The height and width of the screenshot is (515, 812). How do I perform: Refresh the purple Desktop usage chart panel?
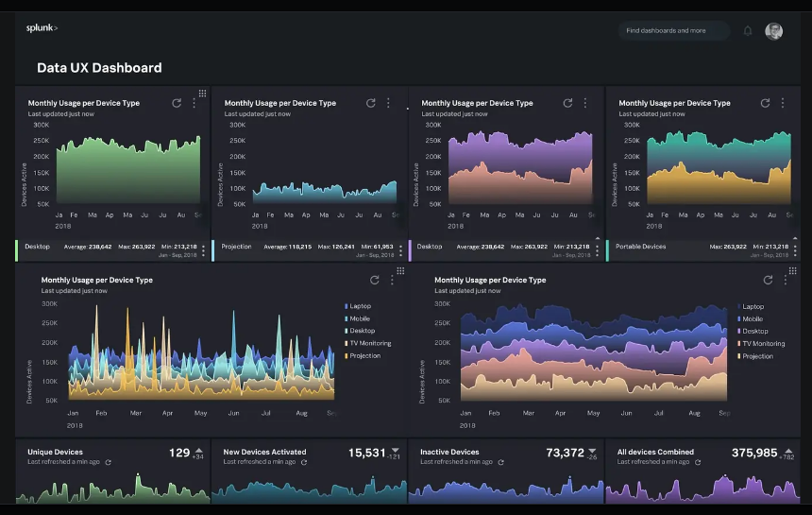(567, 103)
